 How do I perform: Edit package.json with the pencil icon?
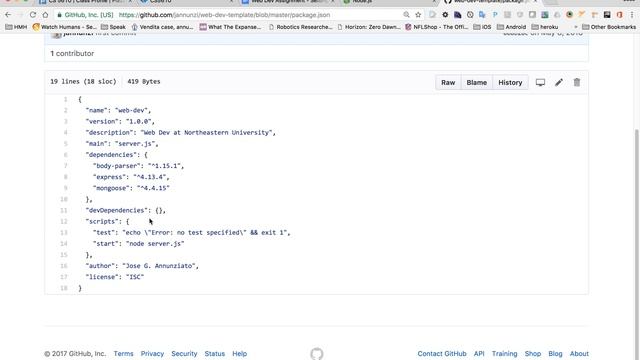point(558,82)
